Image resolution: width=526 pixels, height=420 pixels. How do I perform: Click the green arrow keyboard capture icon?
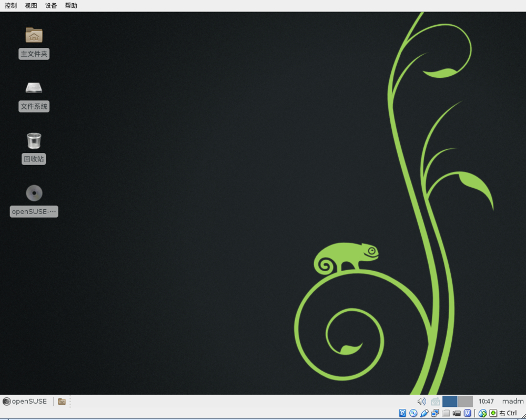pyautogui.click(x=493, y=413)
